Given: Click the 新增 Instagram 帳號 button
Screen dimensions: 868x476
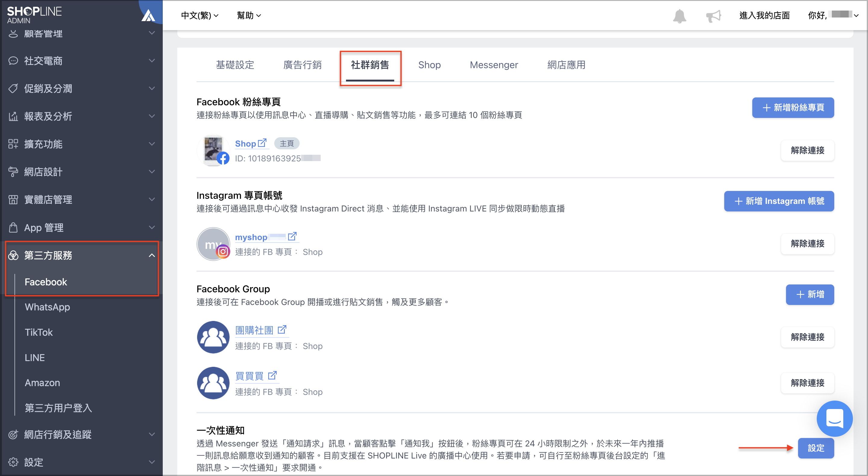Looking at the screenshot, I should [x=779, y=201].
